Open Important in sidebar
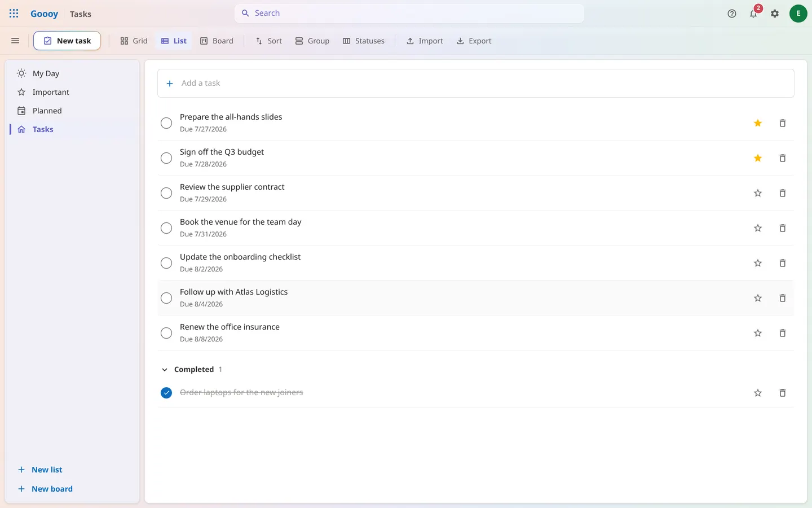812x508 pixels. [72, 92]
